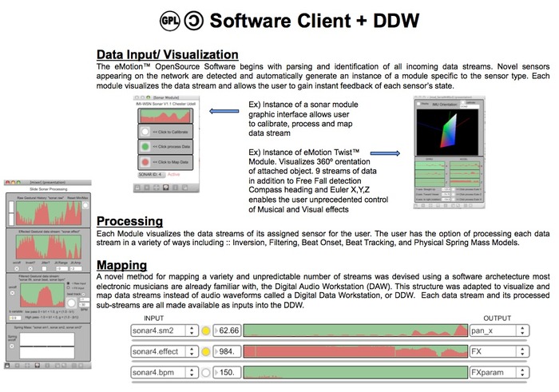Click the Data Input/ Visualization heading
Image resolution: width=559 pixels, height=392 pixels.
(x=168, y=54)
